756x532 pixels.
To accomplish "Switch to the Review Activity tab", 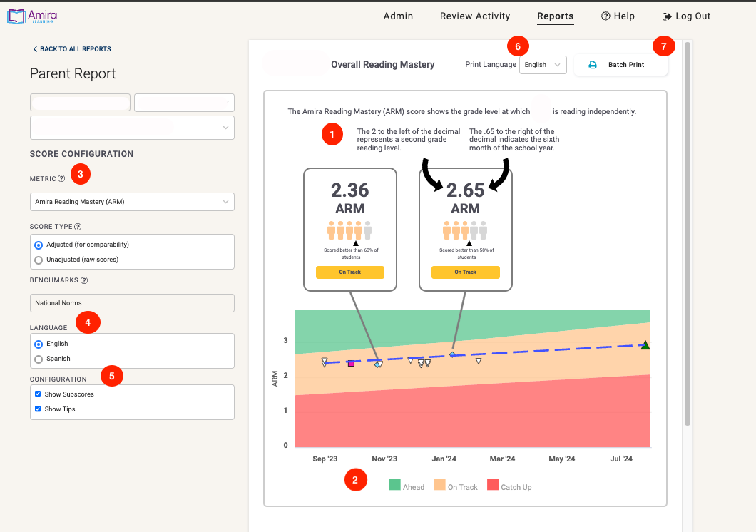I will pyautogui.click(x=475, y=16).
